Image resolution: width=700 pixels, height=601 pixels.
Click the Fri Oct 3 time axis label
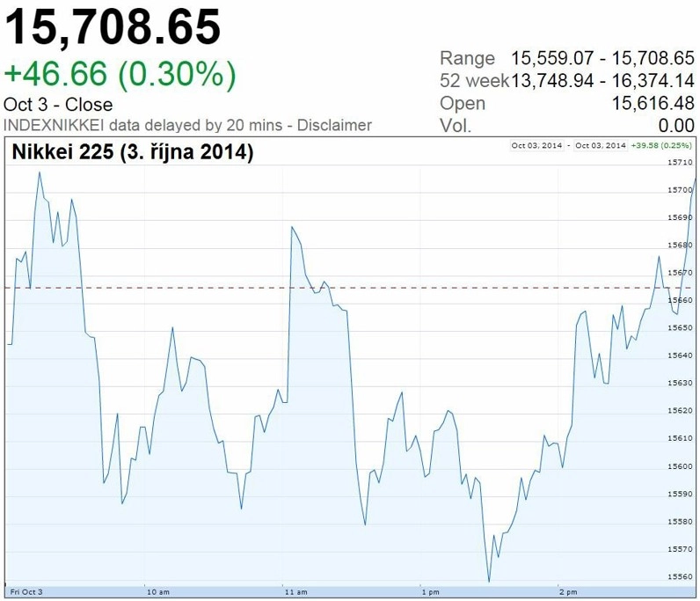pyautogui.click(x=26, y=592)
